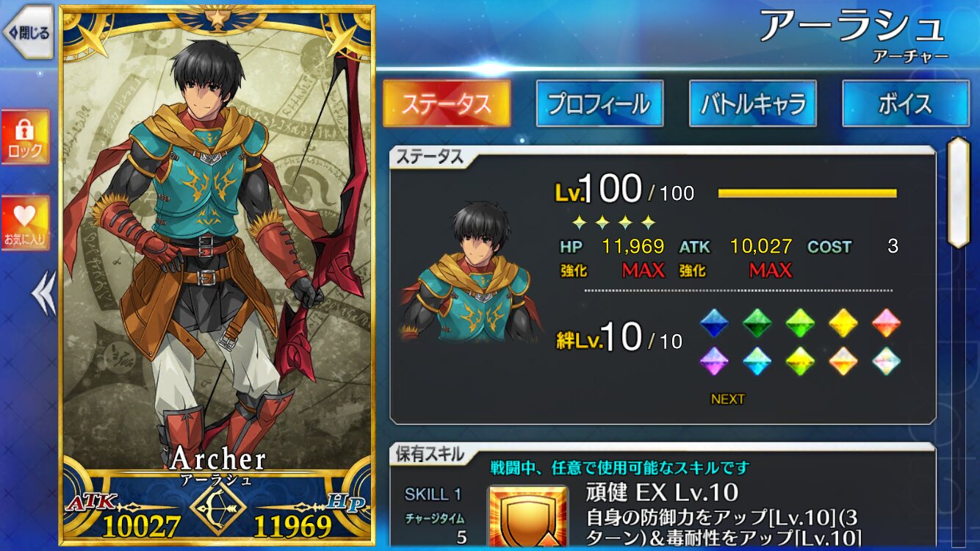Image resolution: width=980 pixels, height=551 pixels.
Task: Click the 閉じる close button
Action: point(28,32)
